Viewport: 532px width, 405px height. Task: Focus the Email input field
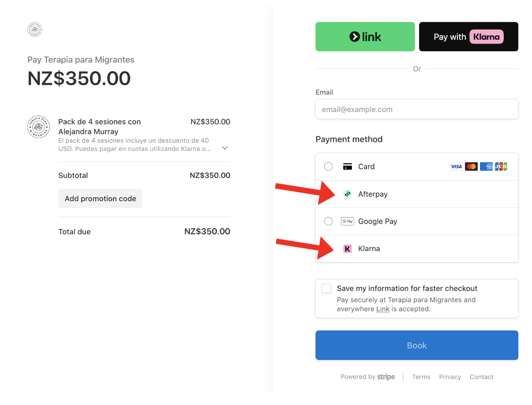(417, 109)
